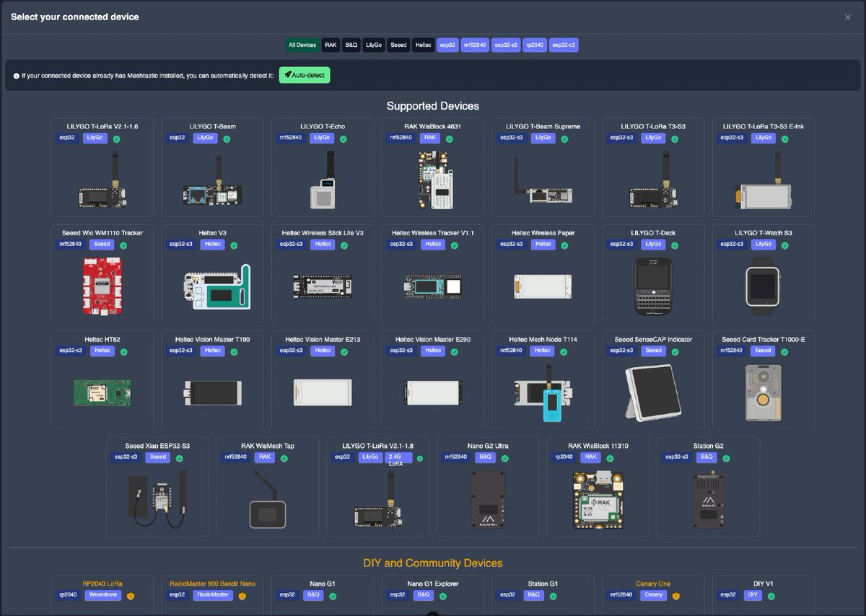Select the red Seeed Wio WM1110 Tracker image
This screenshot has height=616, width=866.
(102, 286)
